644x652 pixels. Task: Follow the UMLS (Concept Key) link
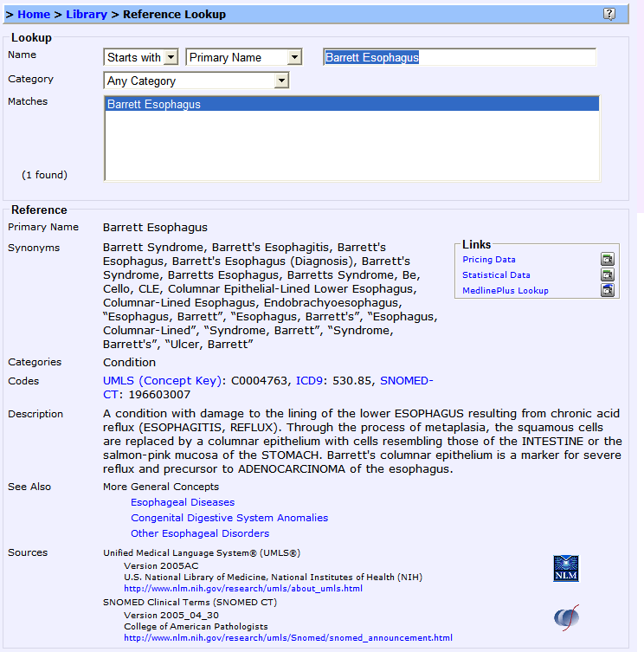pyautogui.click(x=162, y=380)
